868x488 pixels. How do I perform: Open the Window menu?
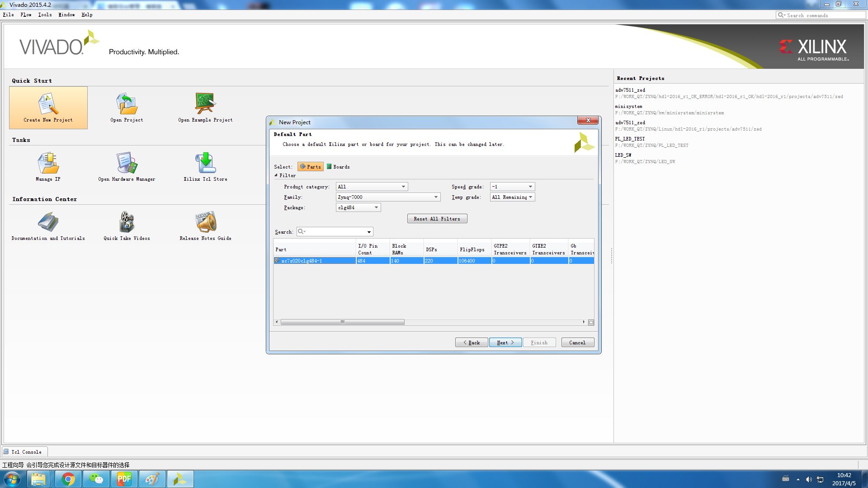[x=66, y=15]
